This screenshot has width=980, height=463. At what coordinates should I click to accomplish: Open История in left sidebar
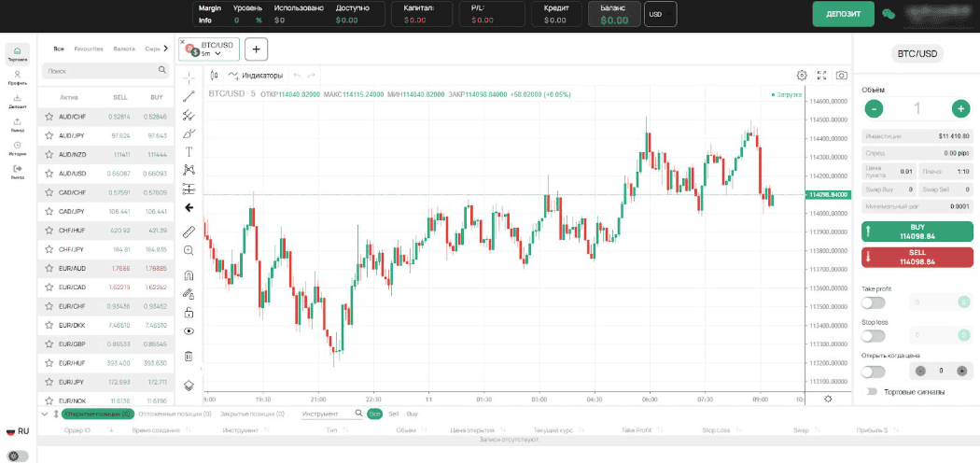click(17, 148)
